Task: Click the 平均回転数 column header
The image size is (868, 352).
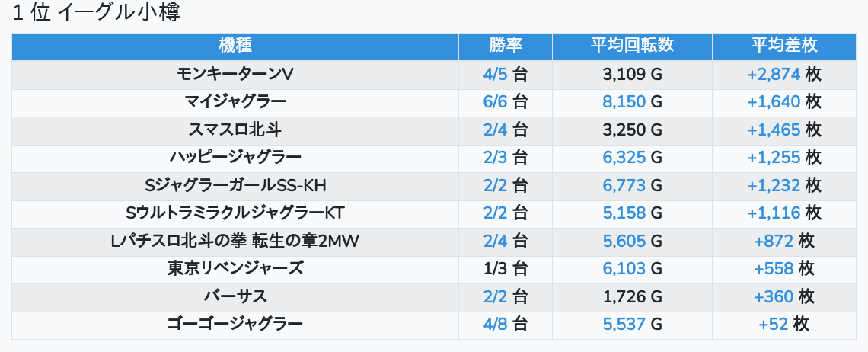Action: point(632,46)
